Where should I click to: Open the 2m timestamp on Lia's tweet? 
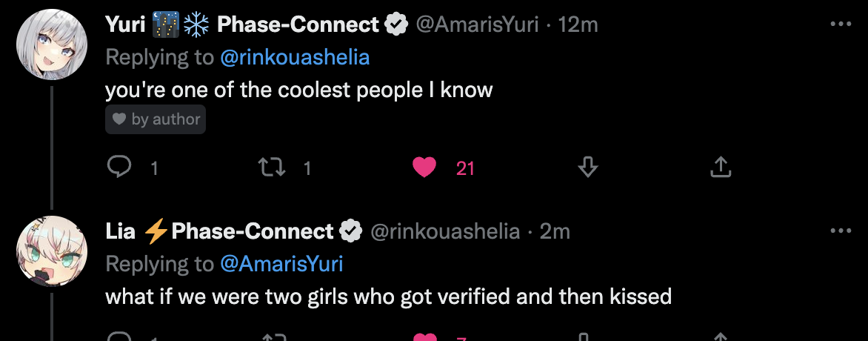(555, 231)
